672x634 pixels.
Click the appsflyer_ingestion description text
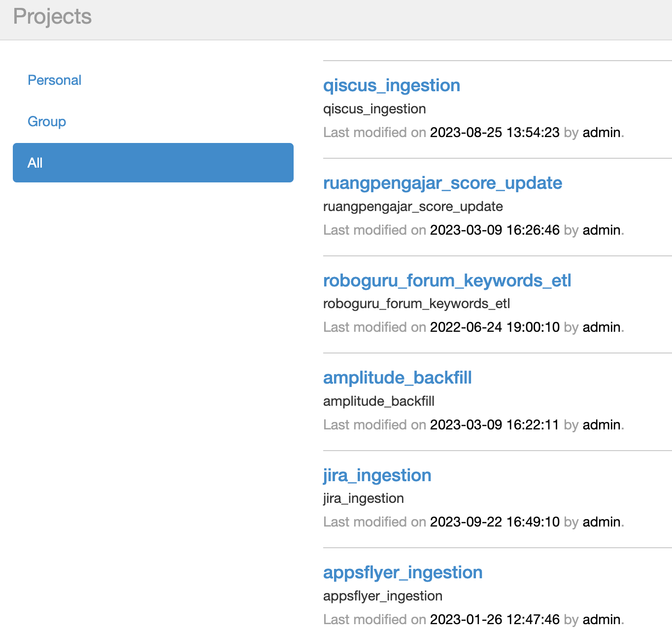click(x=382, y=596)
